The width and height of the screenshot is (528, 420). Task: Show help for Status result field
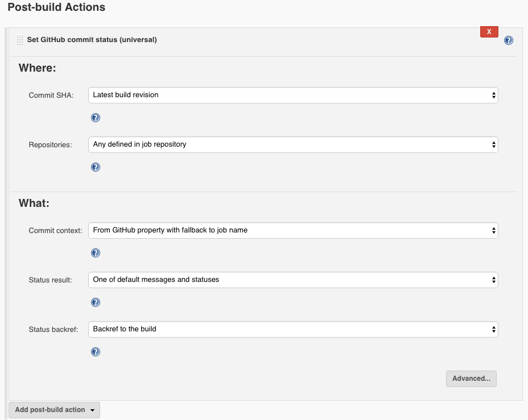(x=96, y=302)
